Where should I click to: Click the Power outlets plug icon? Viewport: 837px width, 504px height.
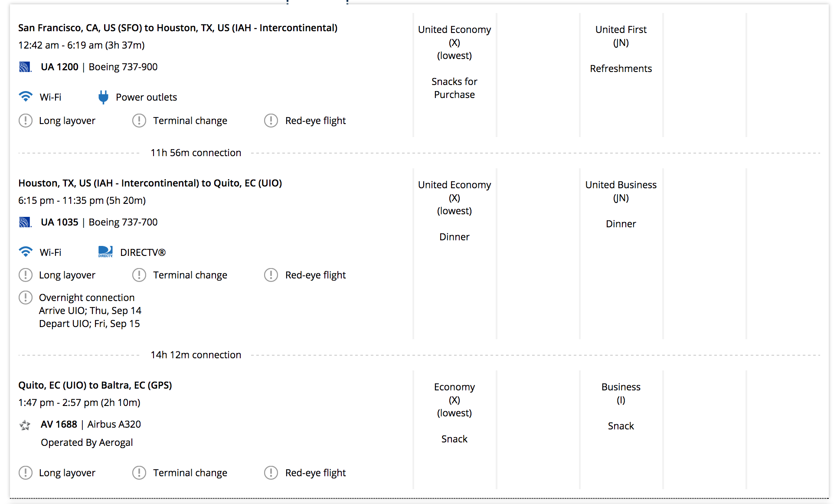103,97
